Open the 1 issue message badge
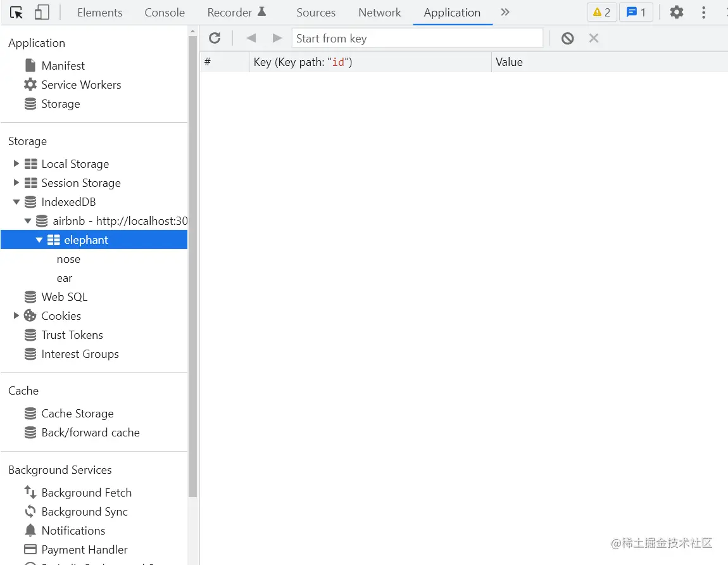 click(x=636, y=13)
